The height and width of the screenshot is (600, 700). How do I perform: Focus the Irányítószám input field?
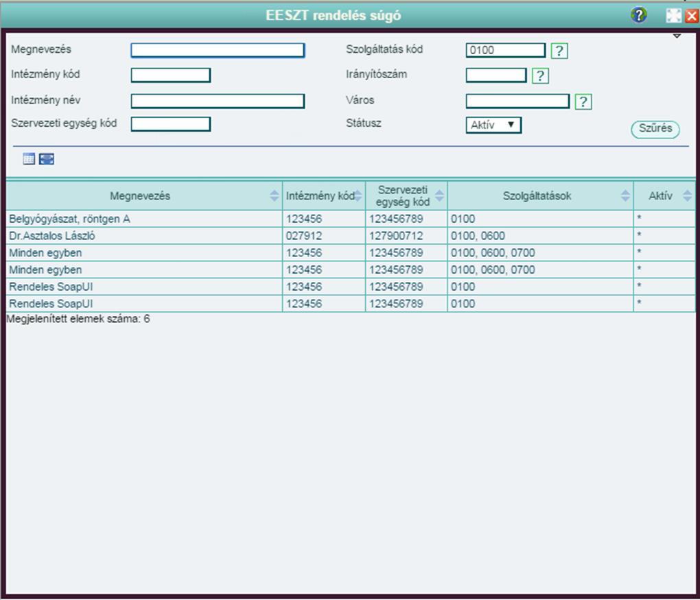pyautogui.click(x=496, y=75)
